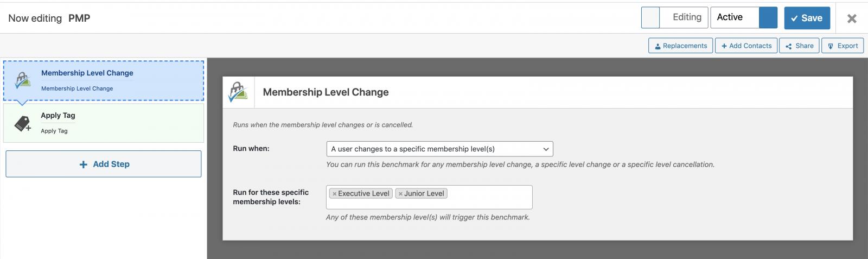The image size is (868, 259).
Task: Click the blue Active toggle handle
Action: point(768,17)
